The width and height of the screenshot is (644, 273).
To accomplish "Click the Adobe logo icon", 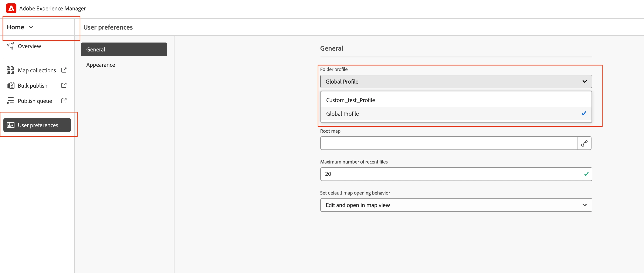I will 11,8.
